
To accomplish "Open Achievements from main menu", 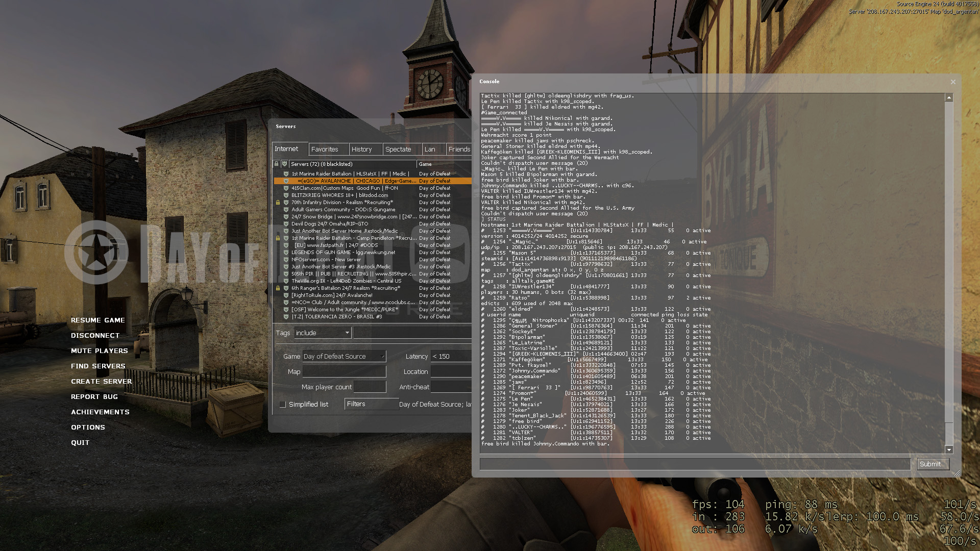I will point(101,412).
